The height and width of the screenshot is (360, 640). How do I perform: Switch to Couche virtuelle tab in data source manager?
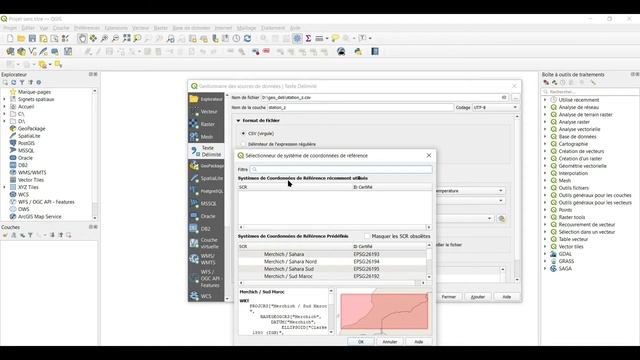pyautogui.click(x=206, y=243)
